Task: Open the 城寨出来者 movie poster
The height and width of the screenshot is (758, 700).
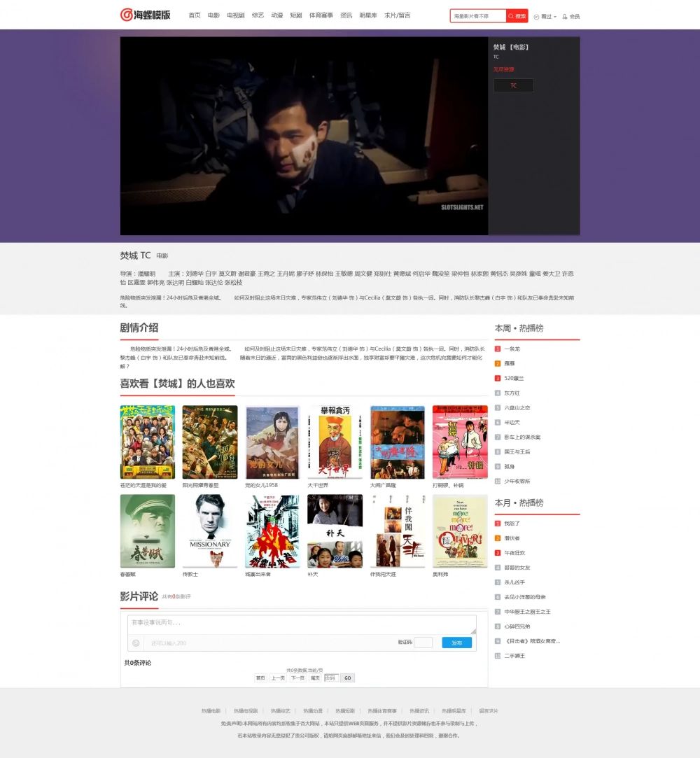Action: (x=272, y=531)
